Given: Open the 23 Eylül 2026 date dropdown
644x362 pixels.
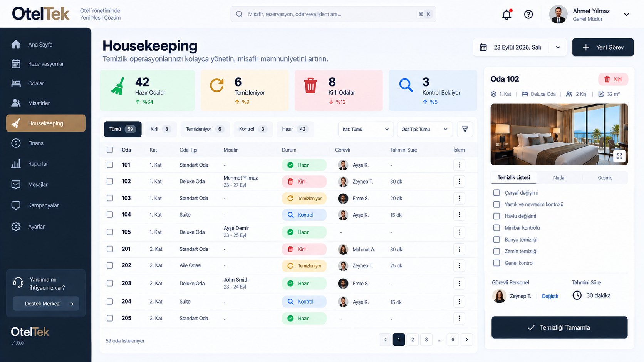Looking at the screenshot, I should (520, 47).
